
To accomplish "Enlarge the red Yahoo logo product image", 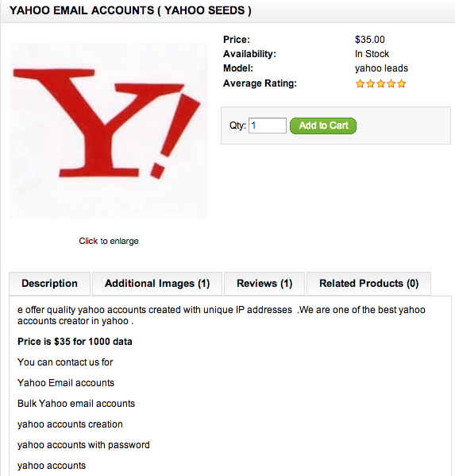I will pos(109,131).
